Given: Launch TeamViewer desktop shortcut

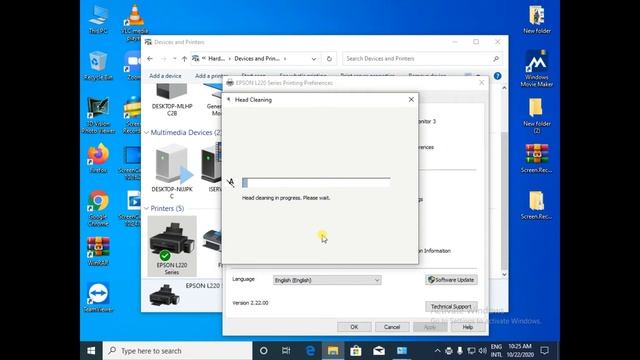Looking at the screenshot, I should (98, 298).
